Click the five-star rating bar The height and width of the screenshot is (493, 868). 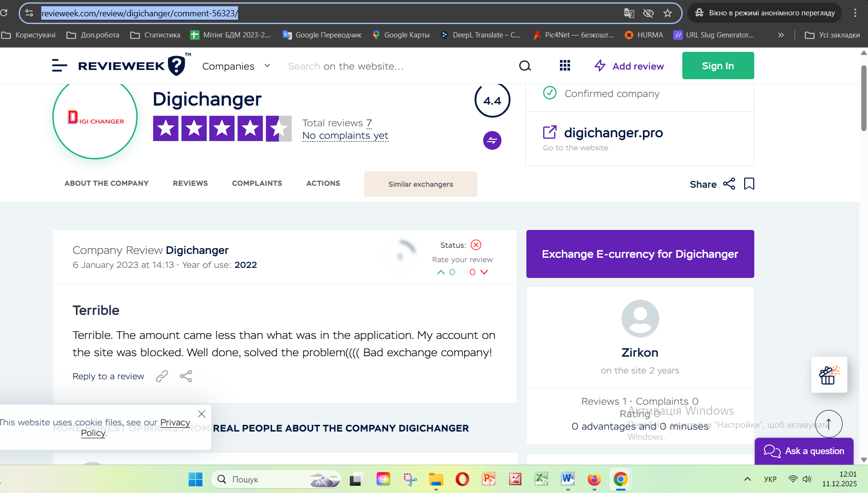tap(222, 129)
